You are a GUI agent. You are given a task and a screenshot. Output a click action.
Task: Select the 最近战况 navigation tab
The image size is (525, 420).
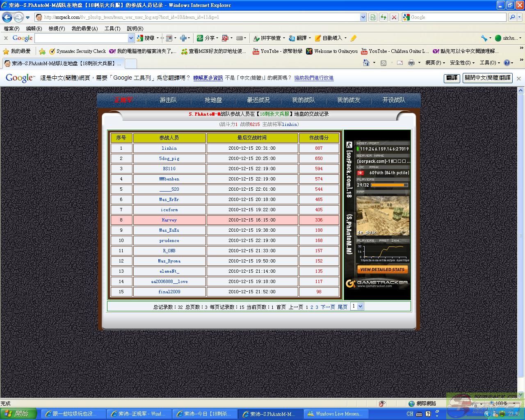click(x=258, y=100)
